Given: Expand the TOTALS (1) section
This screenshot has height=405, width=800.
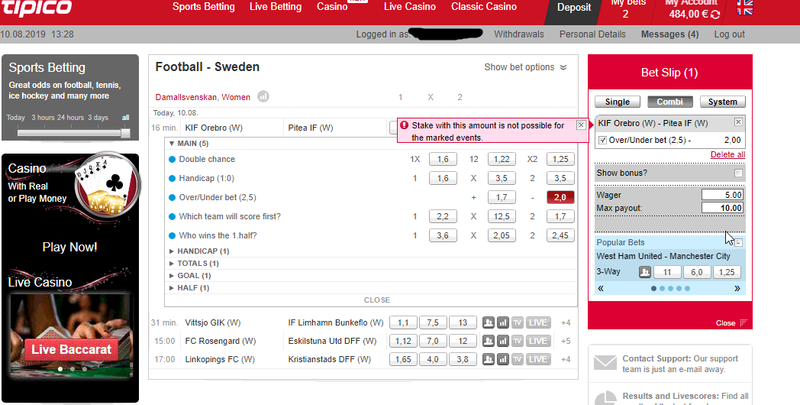Looking at the screenshot, I should point(194,263).
